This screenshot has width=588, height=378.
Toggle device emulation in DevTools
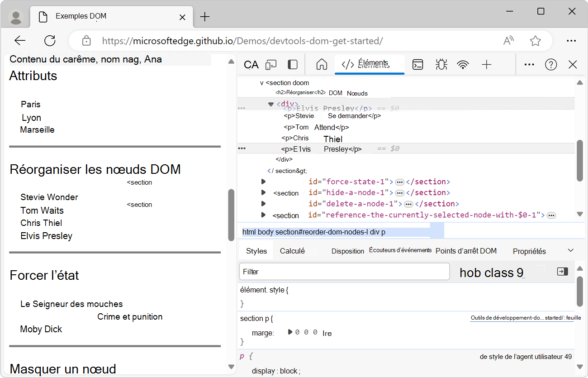[x=271, y=65]
